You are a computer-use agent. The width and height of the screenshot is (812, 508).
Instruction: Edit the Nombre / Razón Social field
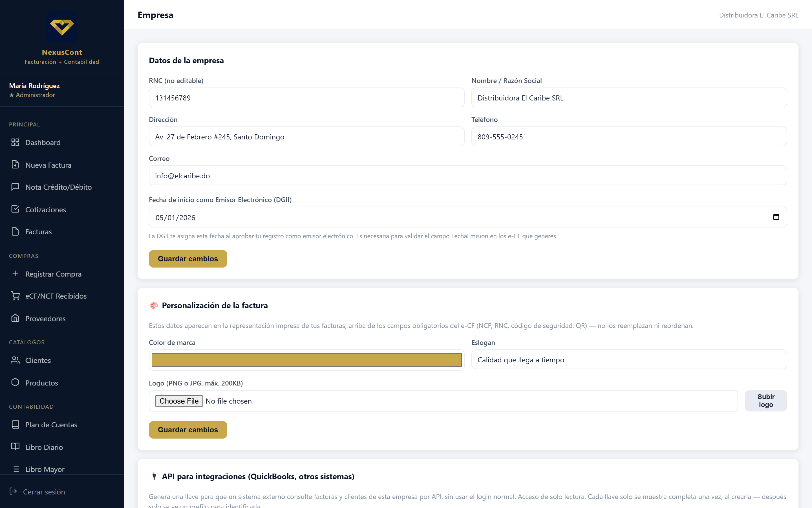click(x=629, y=97)
